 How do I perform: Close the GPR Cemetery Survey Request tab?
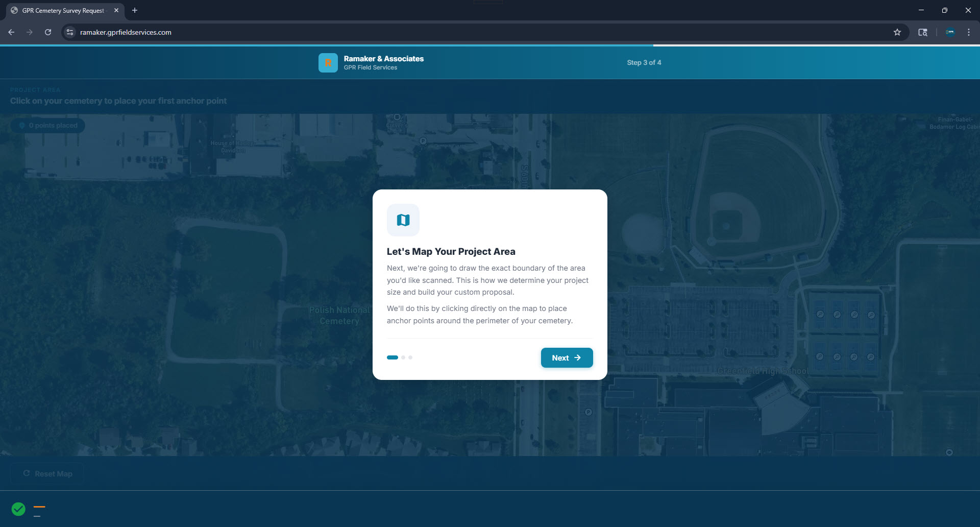pos(116,10)
